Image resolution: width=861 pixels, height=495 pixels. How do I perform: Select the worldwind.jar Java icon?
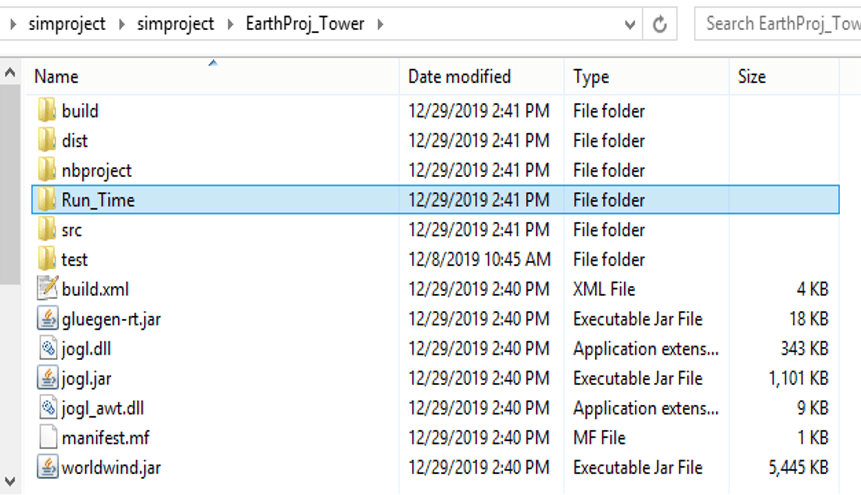pyautogui.click(x=47, y=467)
